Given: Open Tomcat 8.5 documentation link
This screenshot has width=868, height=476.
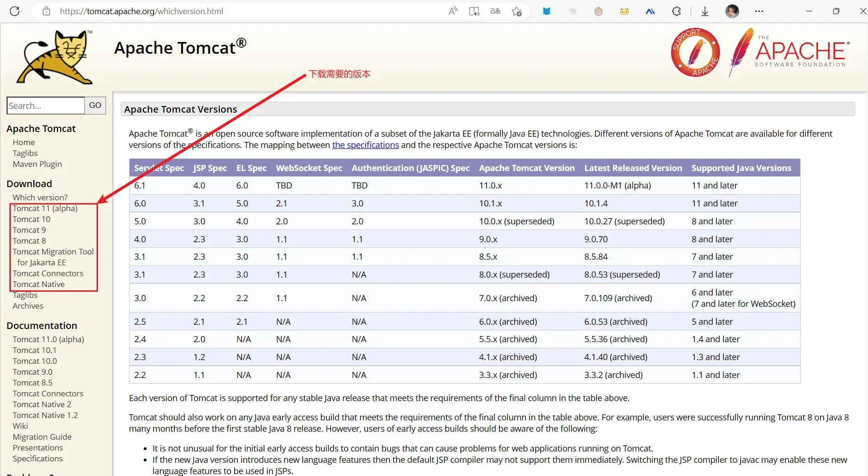Looking at the screenshot, I should (x=33, y=383).
